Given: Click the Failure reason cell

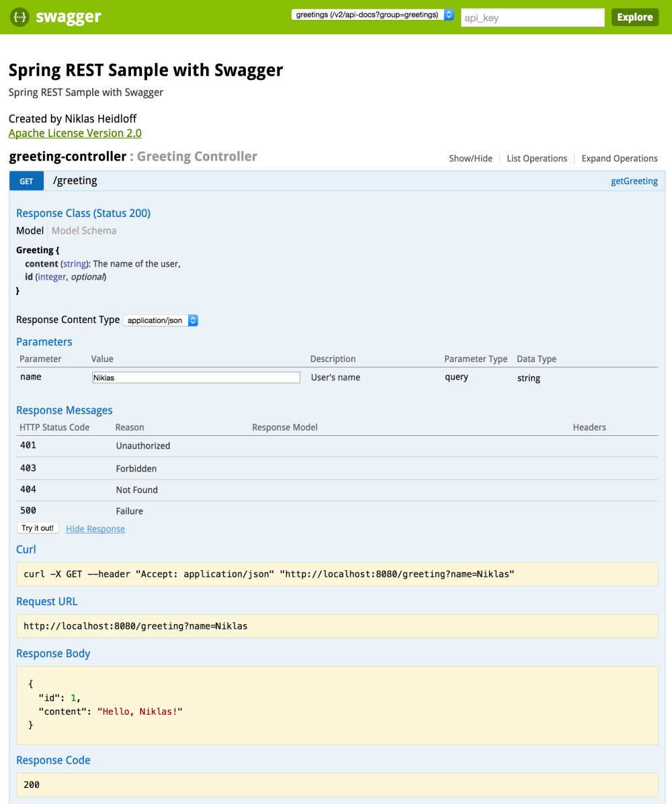Looking at the screenshot, I should (129, 511).
